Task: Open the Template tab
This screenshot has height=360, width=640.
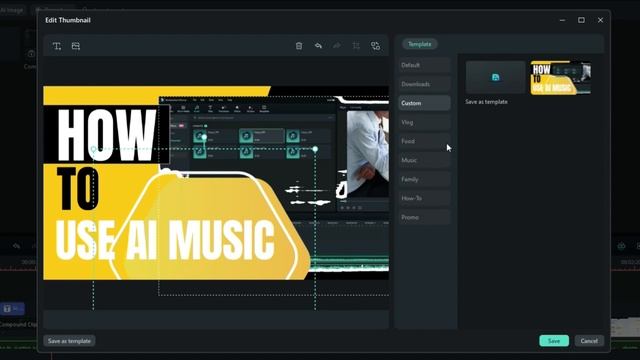Action: (x=420, y=44)
